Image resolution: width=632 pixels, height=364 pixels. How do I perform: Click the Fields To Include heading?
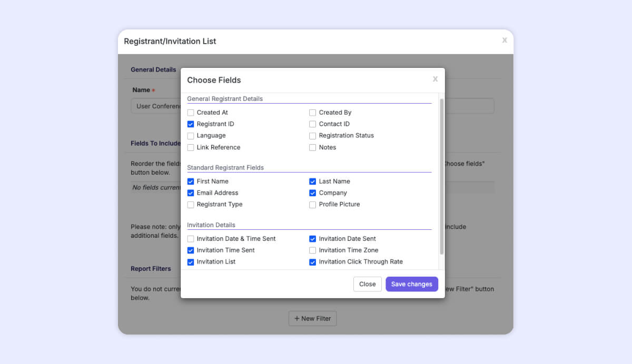[x=156, y=144]
